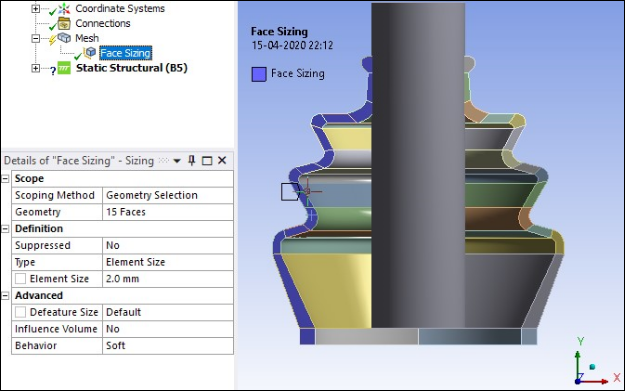This screenshot has height=391, width=625.
Task: Click the Scoping Method label cell
Action: click(57, 195)
